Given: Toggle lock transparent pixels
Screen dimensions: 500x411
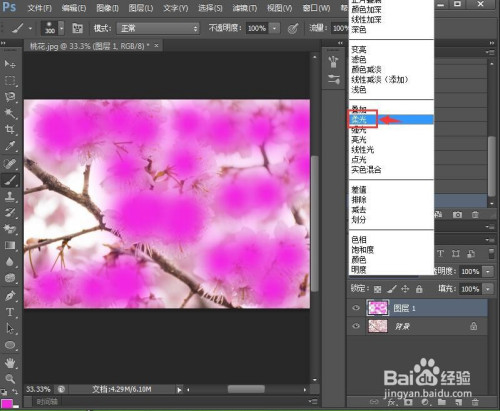Looking at the screenshot, I should (377, 289).
